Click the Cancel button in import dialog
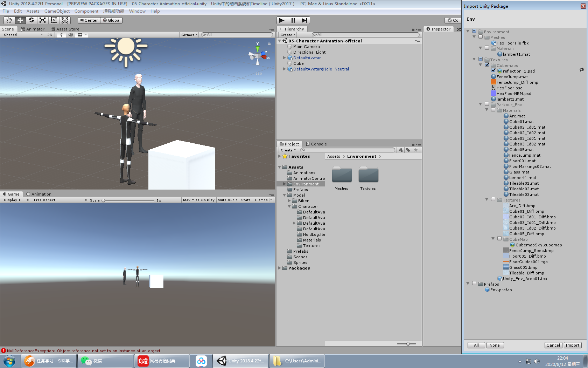The image size is (588, 368). click(553, 345)
